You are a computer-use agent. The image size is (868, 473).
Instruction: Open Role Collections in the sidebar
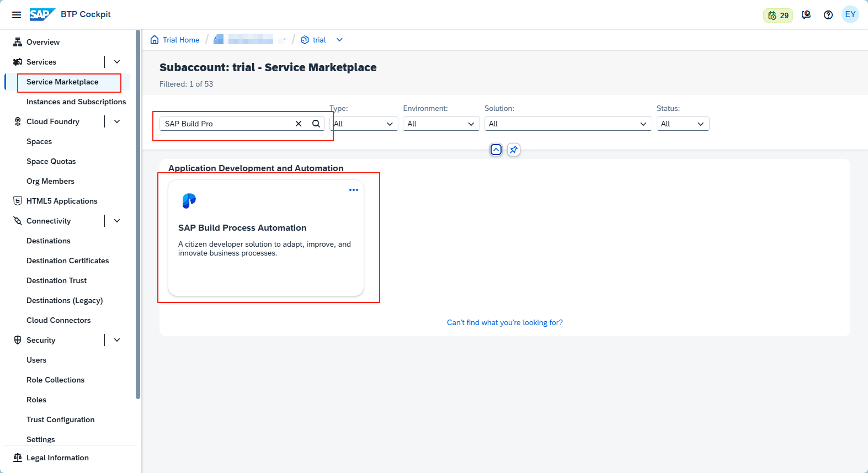(x=55, y=380)
